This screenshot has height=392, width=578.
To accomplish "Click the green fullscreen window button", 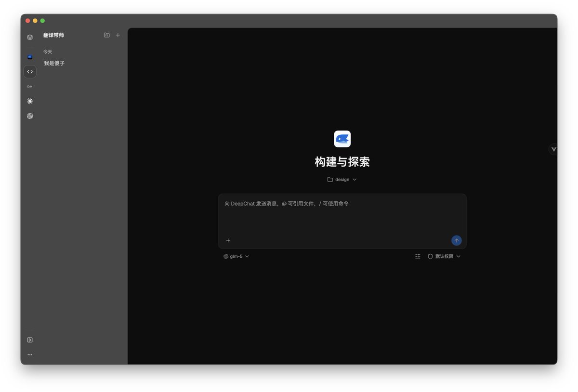I will tap(42, 21).
